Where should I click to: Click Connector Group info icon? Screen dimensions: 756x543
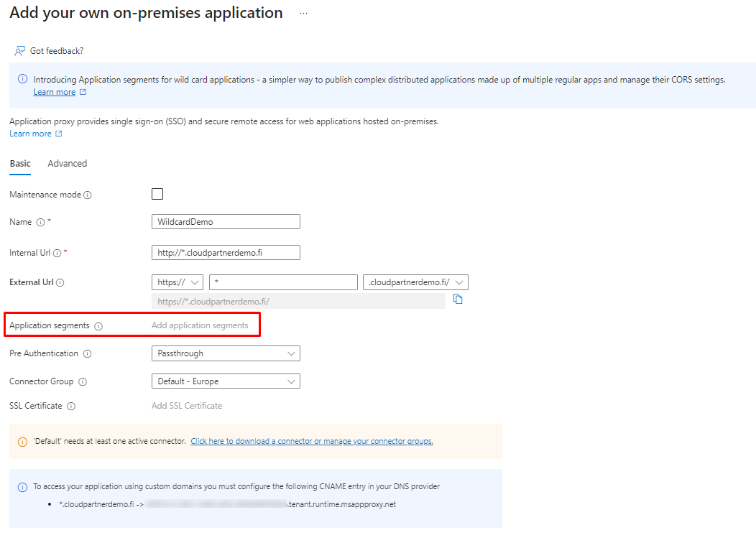pyautogui.click(x=83, y=382)
